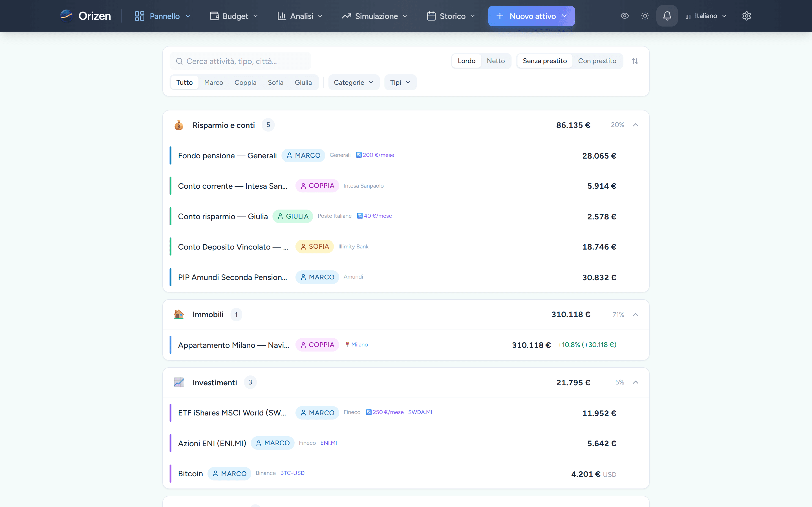Click the chart Investimenti icon

point(179,382)
